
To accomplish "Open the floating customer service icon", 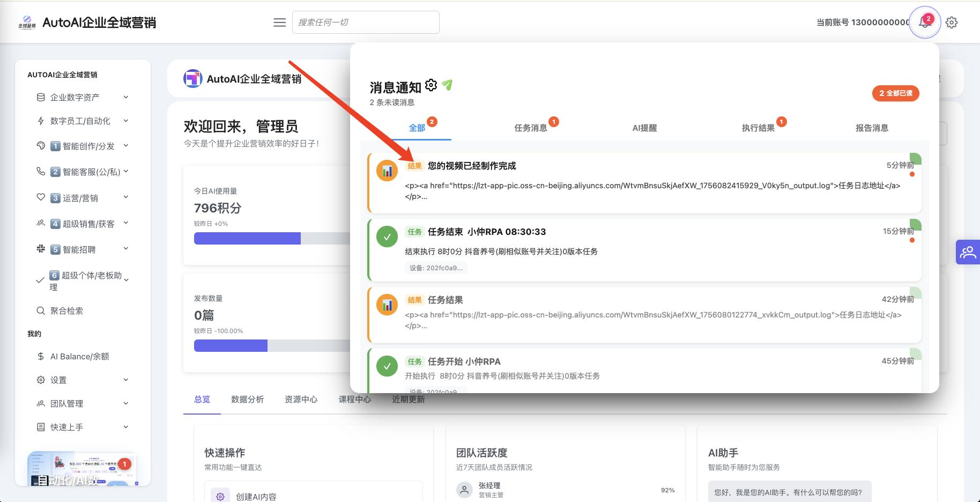I will [968, 252].
